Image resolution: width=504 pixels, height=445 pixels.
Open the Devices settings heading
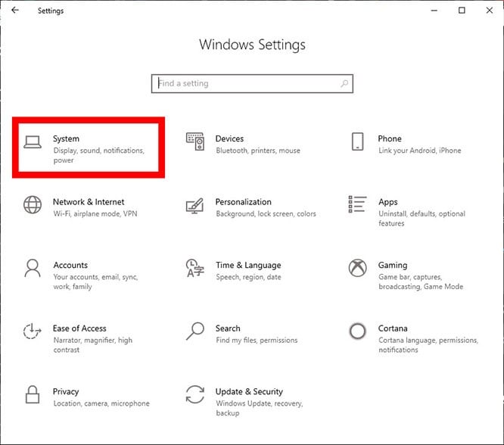tap(229, 138)
